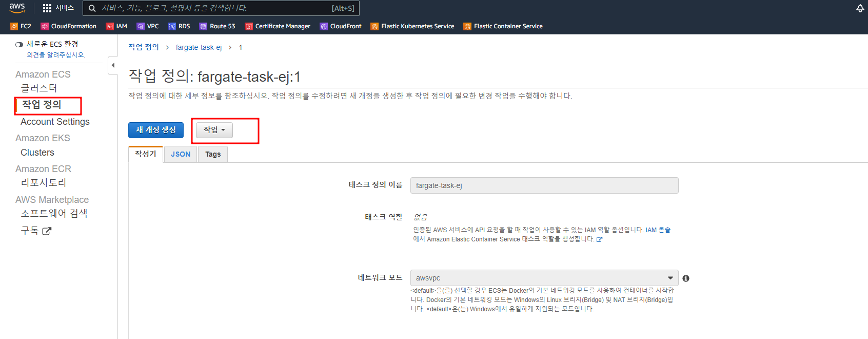
Task: Open Account Settings in the sidebar
Action: [x=55, y=122]
